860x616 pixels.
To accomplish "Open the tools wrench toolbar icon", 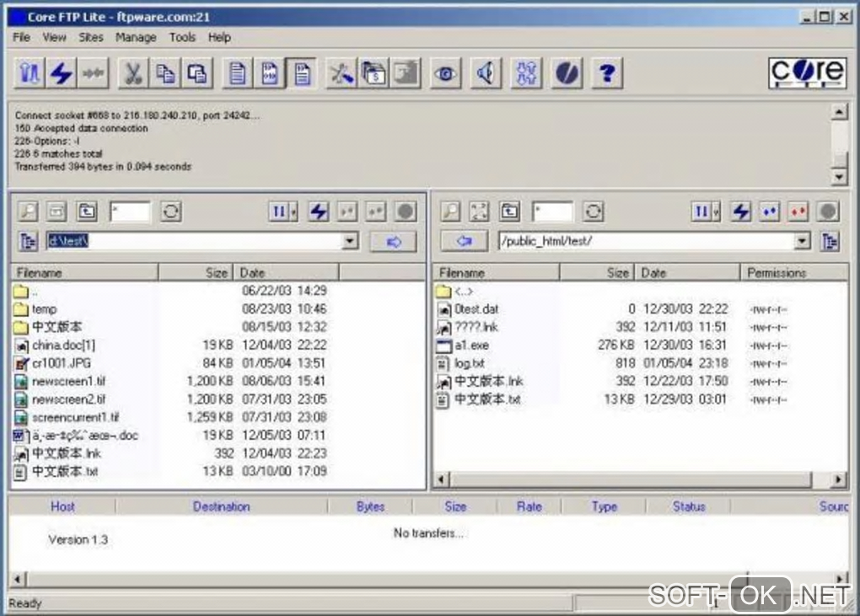I will (341, 72).
